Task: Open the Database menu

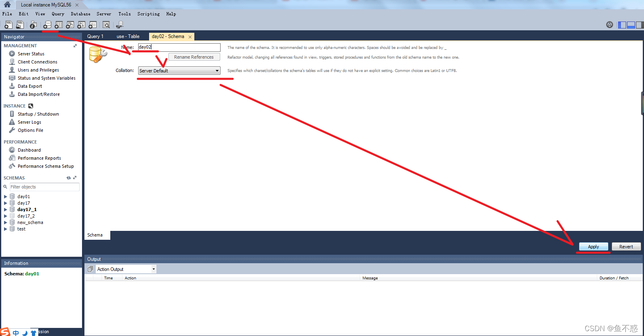Action: click(81, 14)
